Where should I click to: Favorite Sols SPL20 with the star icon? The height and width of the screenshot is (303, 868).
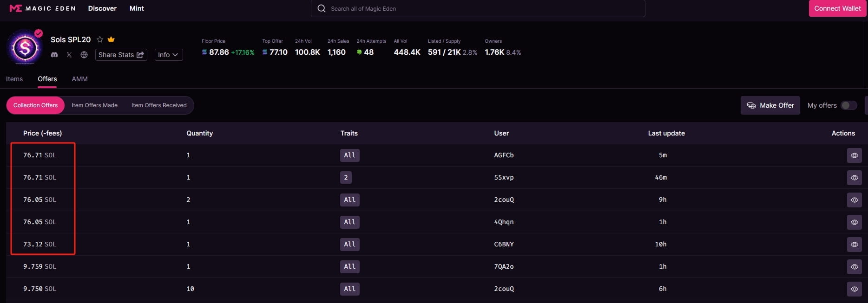[x=100, y=39]
